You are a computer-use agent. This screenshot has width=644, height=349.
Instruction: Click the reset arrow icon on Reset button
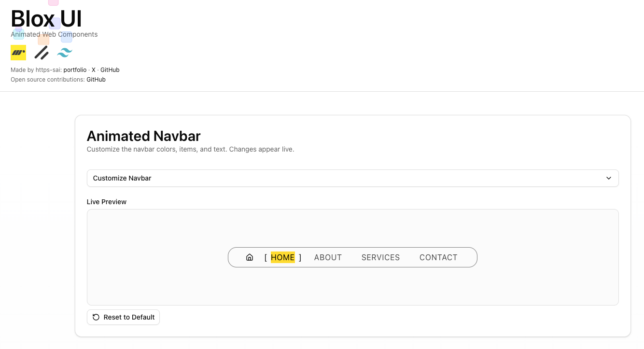coord(96,317)
